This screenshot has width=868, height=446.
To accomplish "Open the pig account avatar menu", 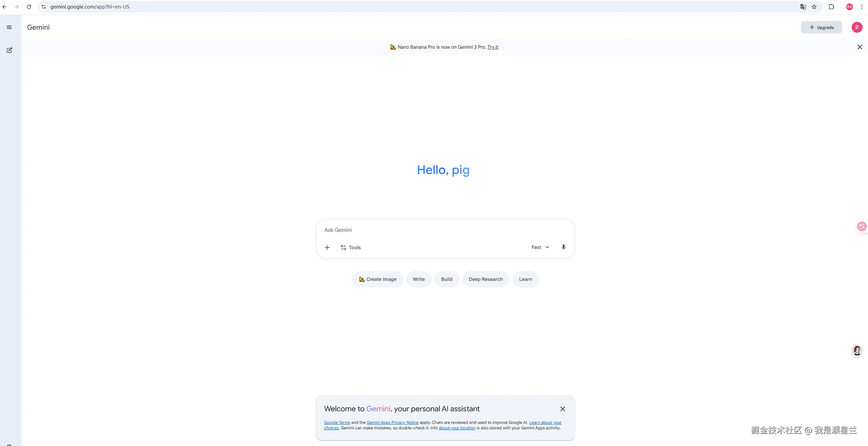I will coord(856,27).
